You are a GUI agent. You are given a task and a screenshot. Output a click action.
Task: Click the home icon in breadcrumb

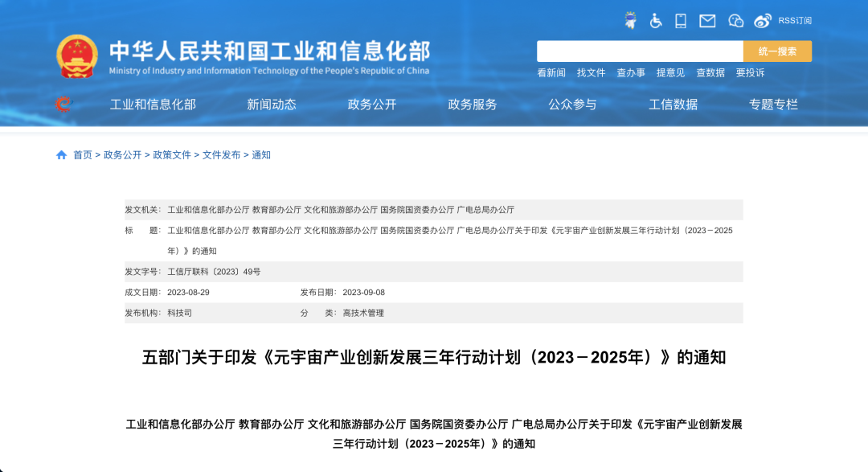pyautogui.click(x=61, y=155)
